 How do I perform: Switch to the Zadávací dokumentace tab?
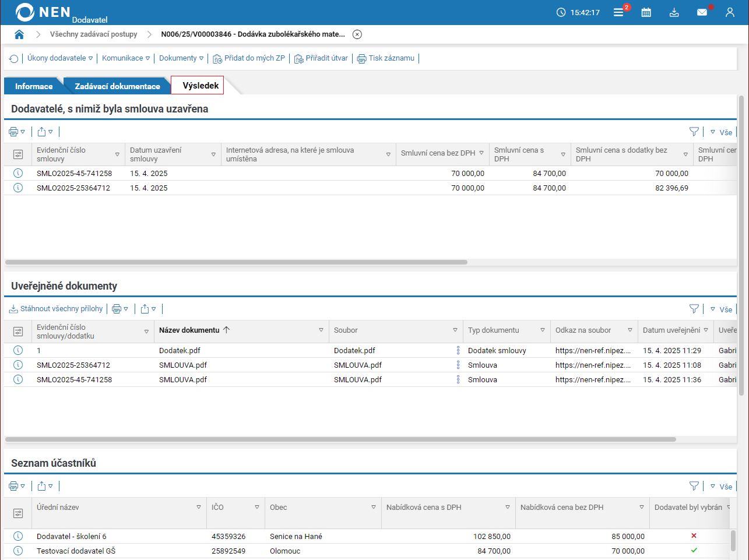pos(117,86)
